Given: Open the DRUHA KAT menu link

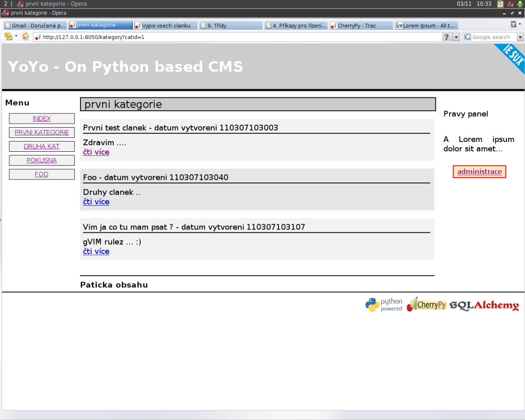Looking at the screenshot, I should [42, 146].
